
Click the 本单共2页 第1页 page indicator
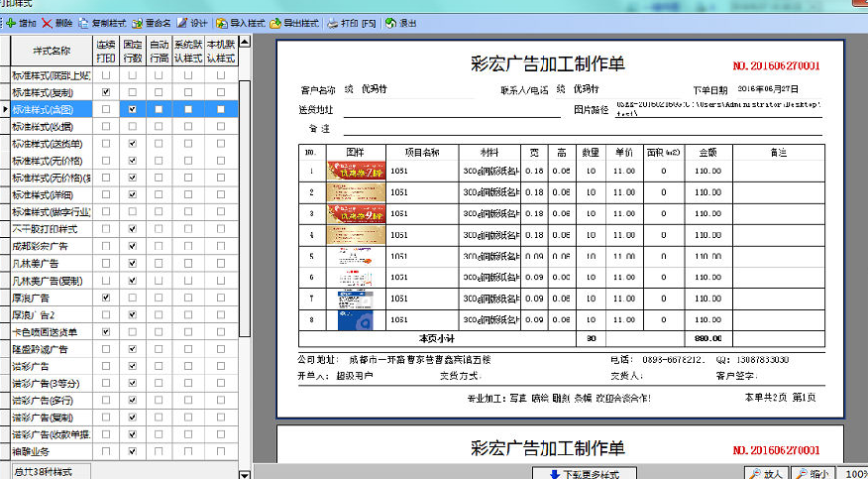[780, 397]
